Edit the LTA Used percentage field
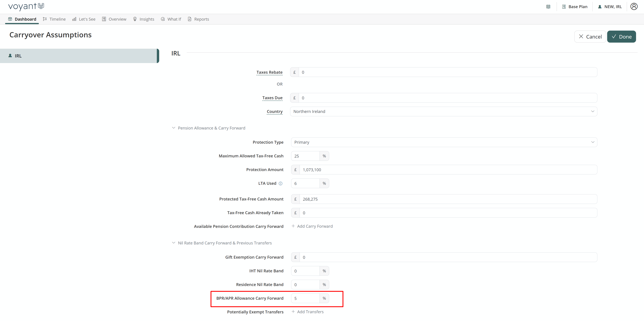The height and width of the screenshot is (321, 644). [x=305, y=184]
